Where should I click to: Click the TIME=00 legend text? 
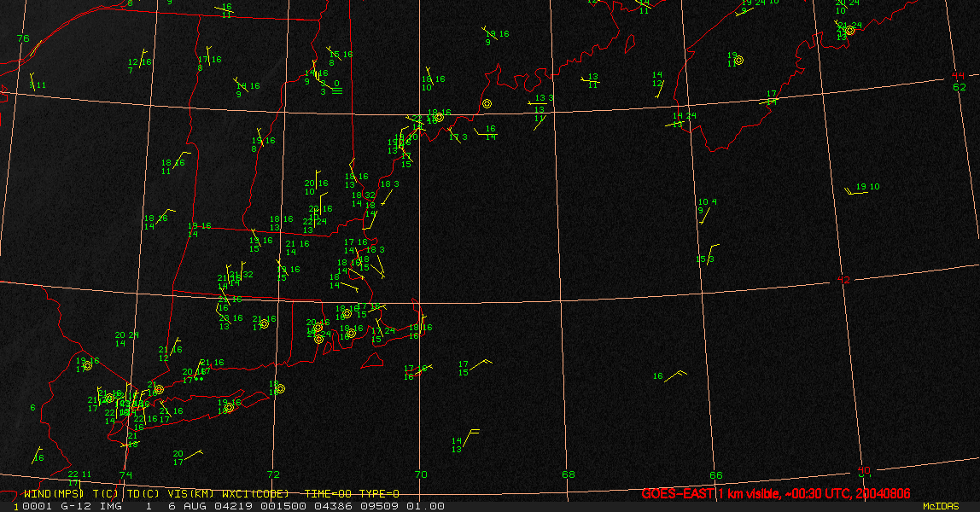[328, 494]
